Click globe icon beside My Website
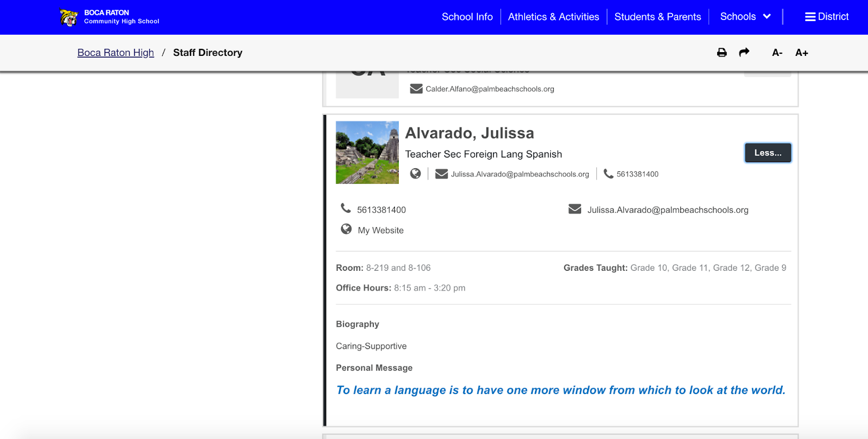 pyautogui.click(x=346, y=229)
